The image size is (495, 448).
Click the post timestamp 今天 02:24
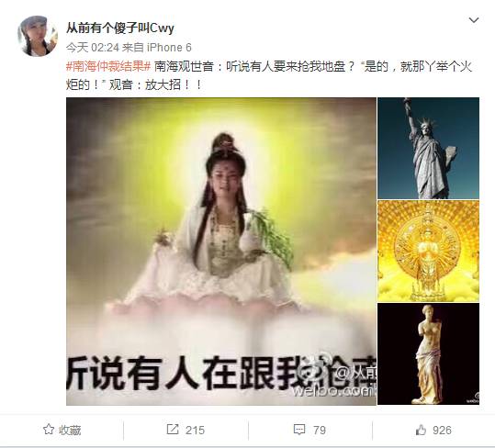tap(93, 48)
